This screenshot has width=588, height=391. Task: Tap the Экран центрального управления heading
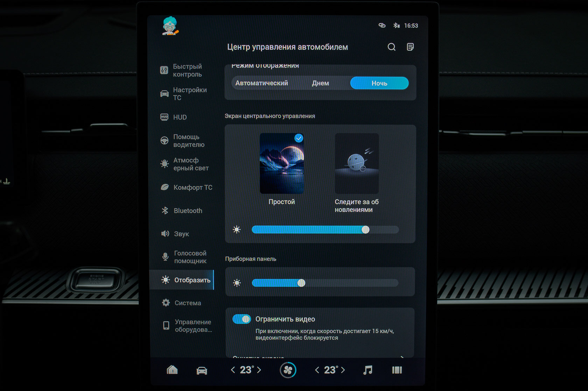[270, 116]
